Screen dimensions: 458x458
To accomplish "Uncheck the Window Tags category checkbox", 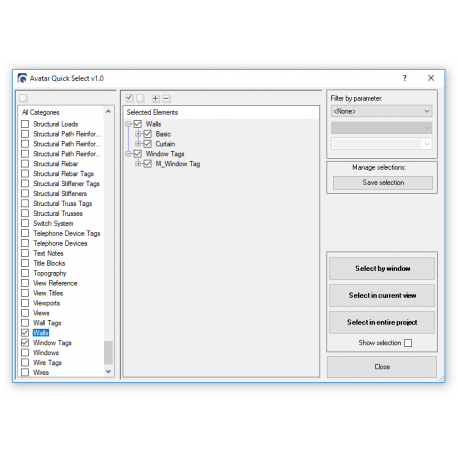I will 25,343.
